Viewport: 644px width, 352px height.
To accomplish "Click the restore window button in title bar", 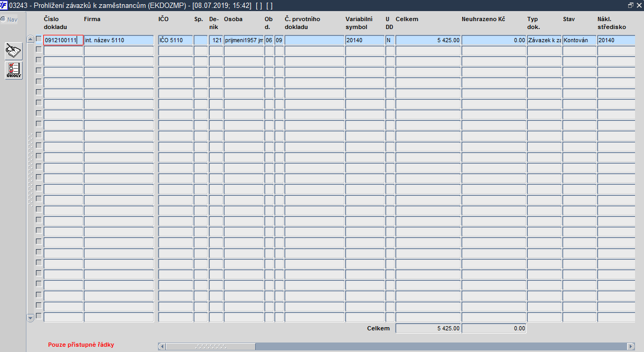I will click(x=631, y=5).
